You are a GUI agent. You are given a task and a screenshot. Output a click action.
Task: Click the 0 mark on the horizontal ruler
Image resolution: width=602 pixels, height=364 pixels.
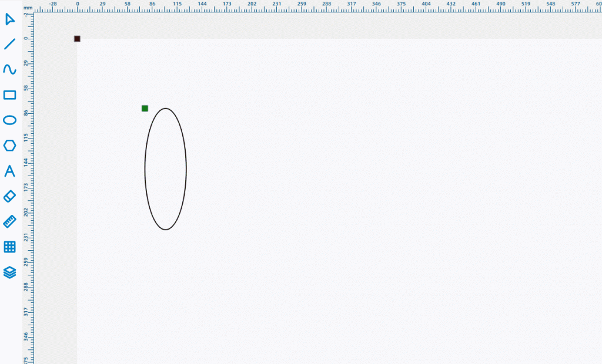coord(78,4)
